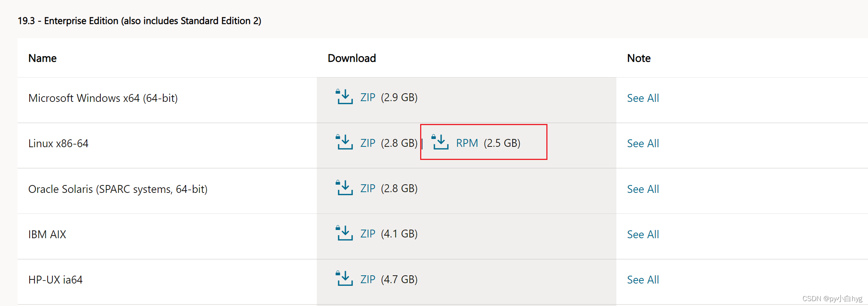Open See All for Microsoft Windows x64
This screenshot has width=868, height=306.
point(643,98)
